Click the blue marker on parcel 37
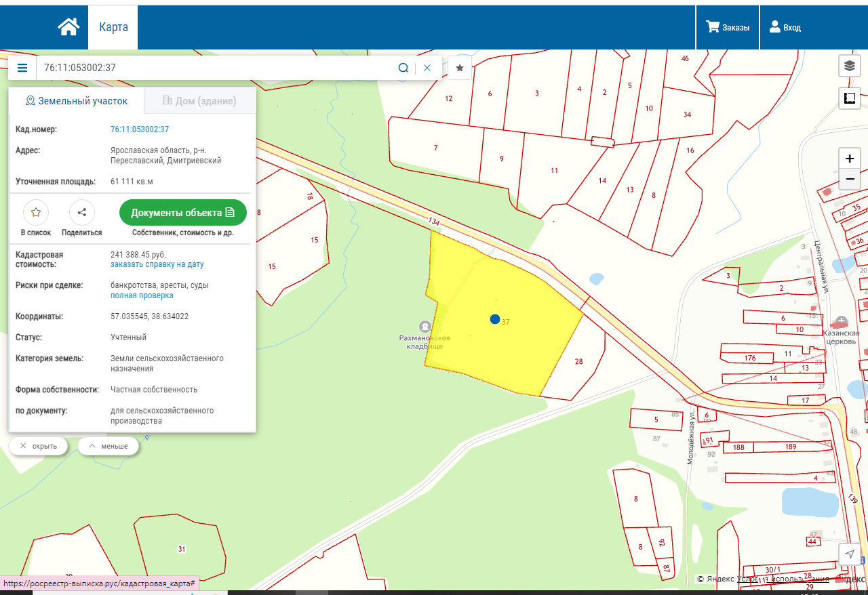This screenshot has width=868, height=595. point(495,319)
